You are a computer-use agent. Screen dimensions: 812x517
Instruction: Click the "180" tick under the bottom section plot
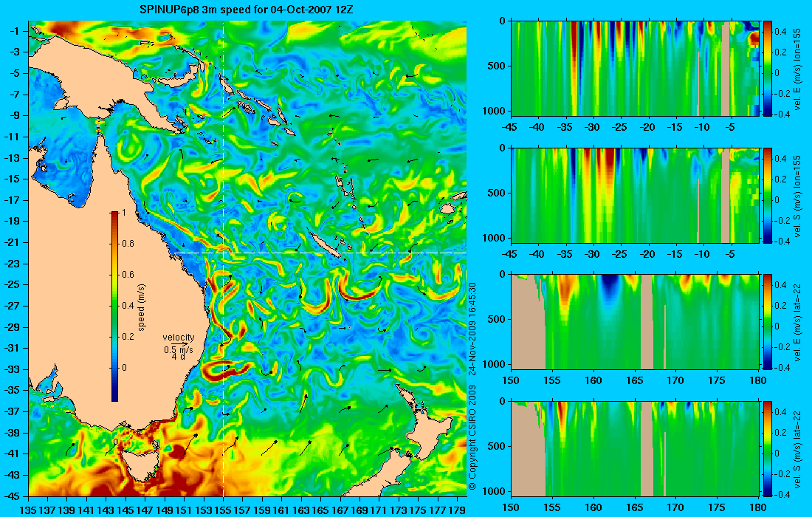point(758,508)
